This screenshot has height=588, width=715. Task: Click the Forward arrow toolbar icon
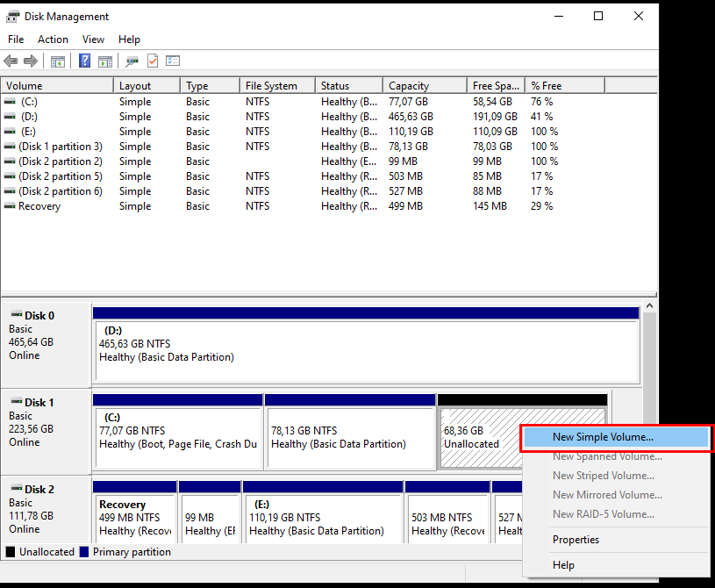coord(31,61)
